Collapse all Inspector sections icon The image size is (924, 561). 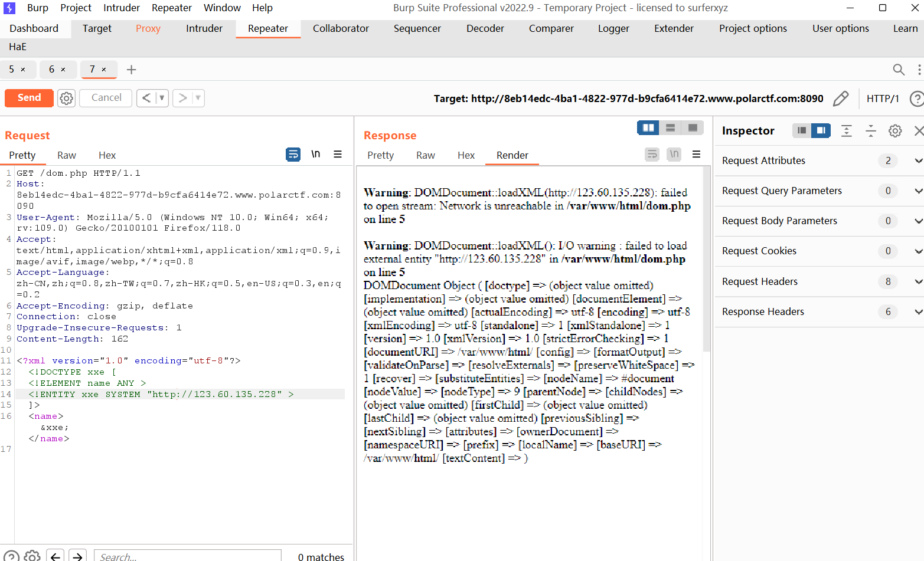click(871, 131)
